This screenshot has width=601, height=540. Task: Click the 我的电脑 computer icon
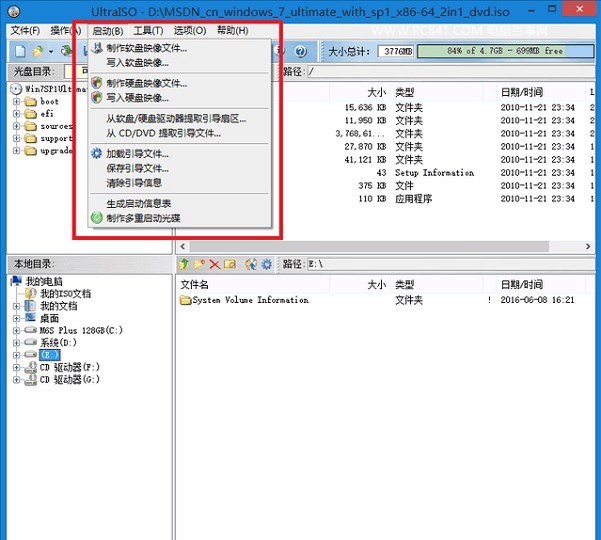(x=16, y=281)
